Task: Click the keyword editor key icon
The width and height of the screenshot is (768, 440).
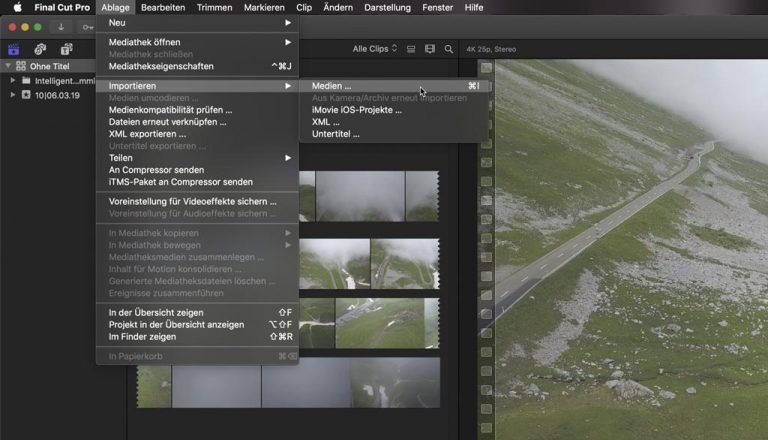Action: point(88,27)
